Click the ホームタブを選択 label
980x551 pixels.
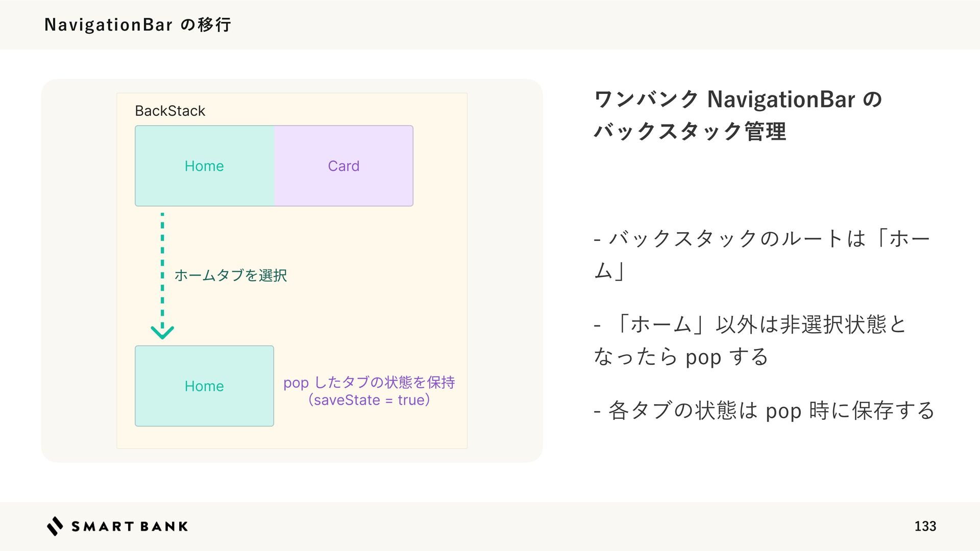tap(231, 275)
